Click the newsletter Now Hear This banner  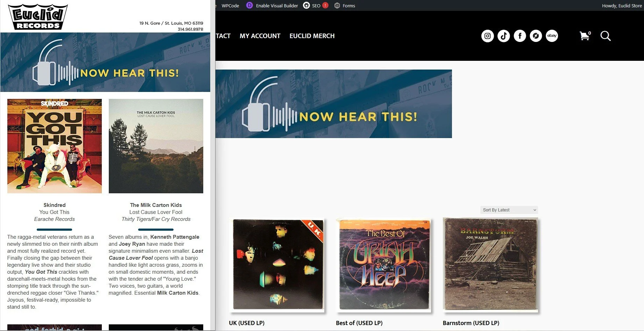point(105,62)
